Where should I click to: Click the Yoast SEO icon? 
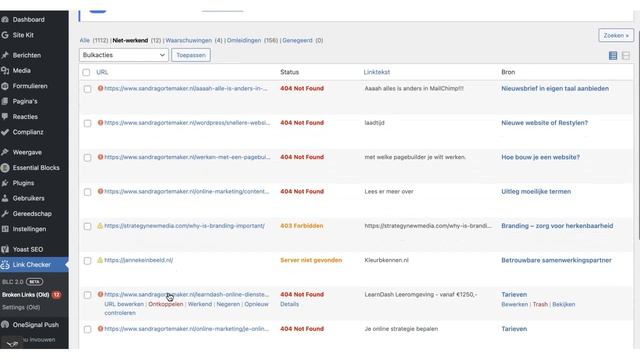point(5,249)
